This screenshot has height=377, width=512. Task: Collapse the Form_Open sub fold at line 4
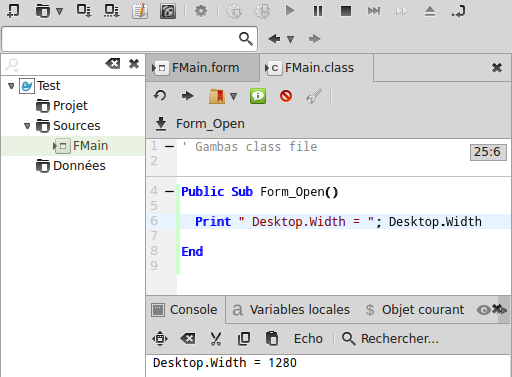169,191
